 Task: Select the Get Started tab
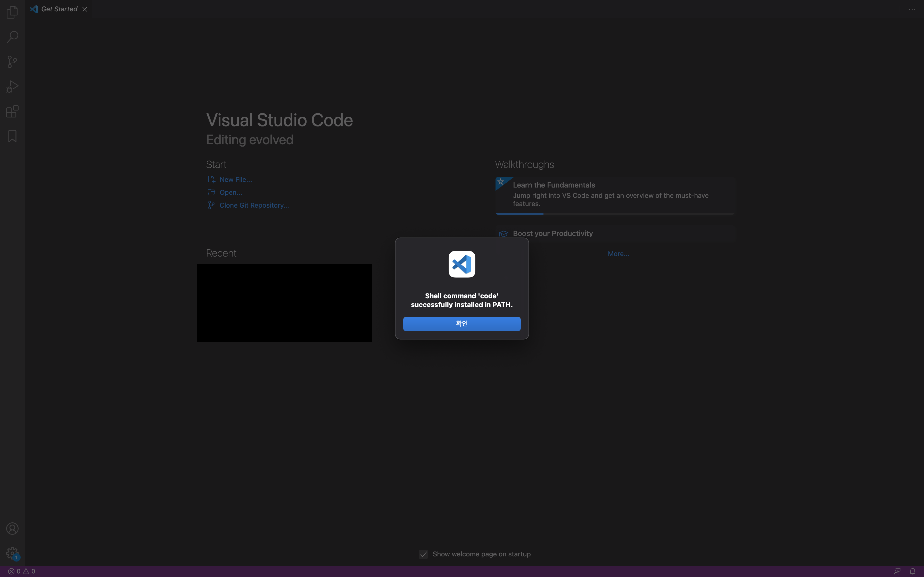tap(59, 9)
